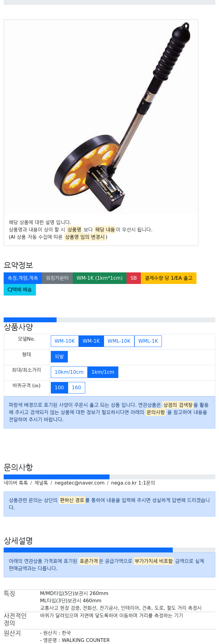Pick the WML-1K model option
Image resolution: width=219 pixels, height=644 pixels.
148,341
